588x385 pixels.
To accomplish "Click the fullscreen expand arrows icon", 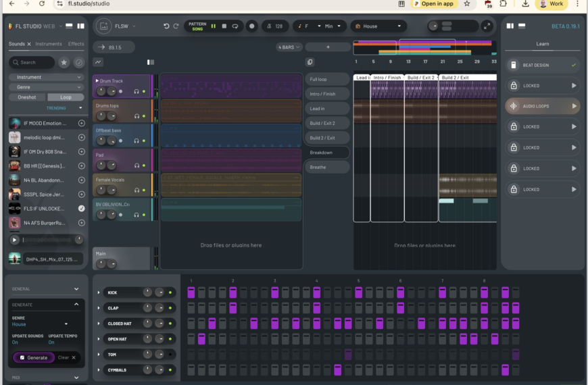I will point(487,26).
